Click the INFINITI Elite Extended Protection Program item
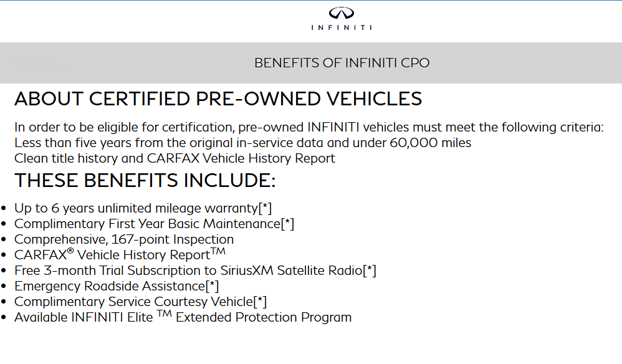 pyautogui.click(x=183, y=317)
